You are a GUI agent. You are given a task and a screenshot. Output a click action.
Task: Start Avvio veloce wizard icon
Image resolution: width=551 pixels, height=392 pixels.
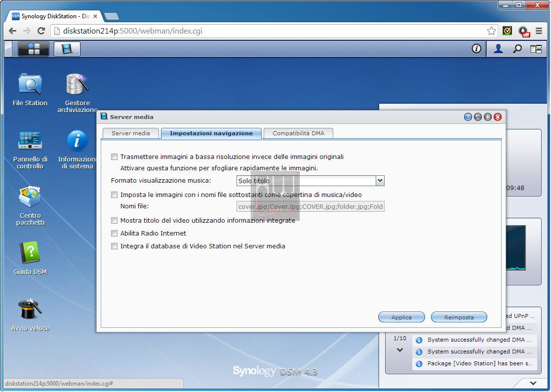(x=30, y=314)
